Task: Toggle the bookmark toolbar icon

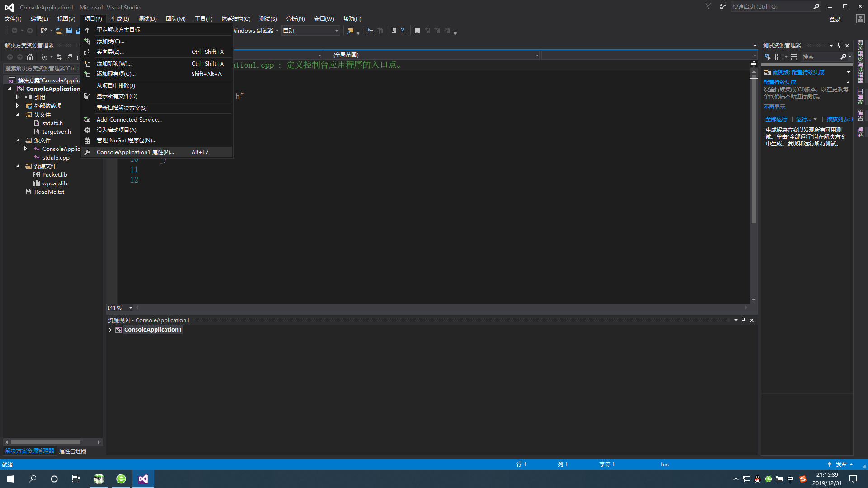Action: tap(417, 31)
